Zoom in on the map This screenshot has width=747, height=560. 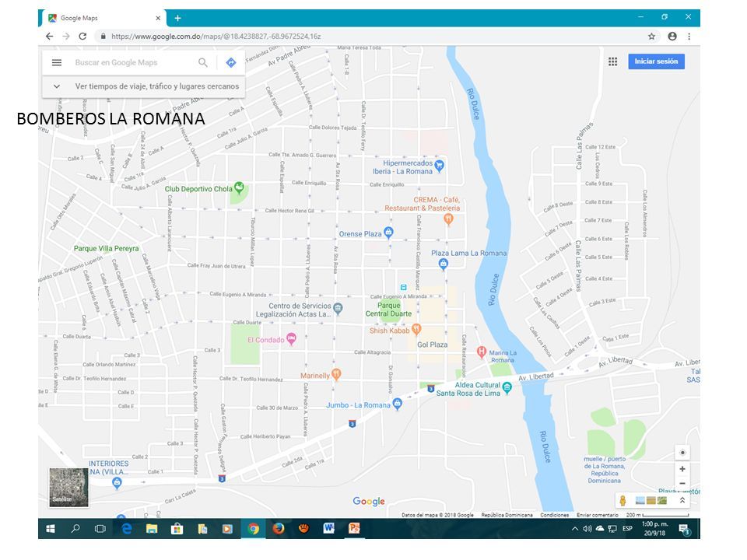[682, 469]
